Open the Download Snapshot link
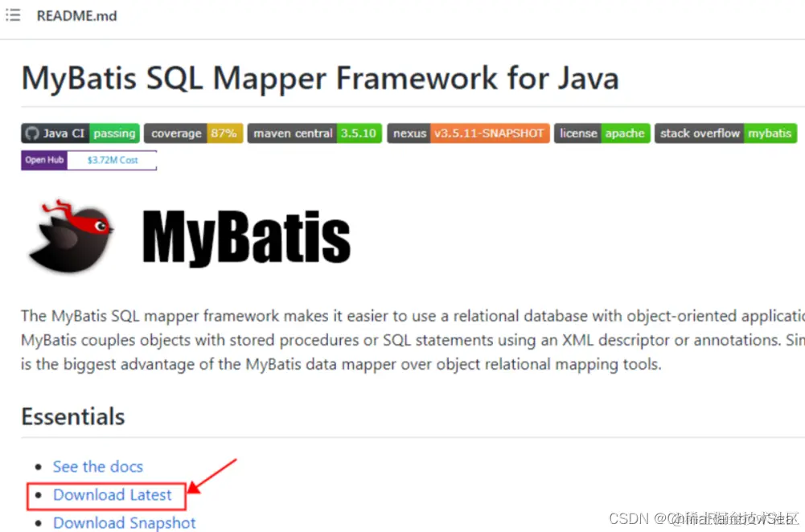Image resolution: width=805 pixels, height=532 pixels. click(124, 523)
